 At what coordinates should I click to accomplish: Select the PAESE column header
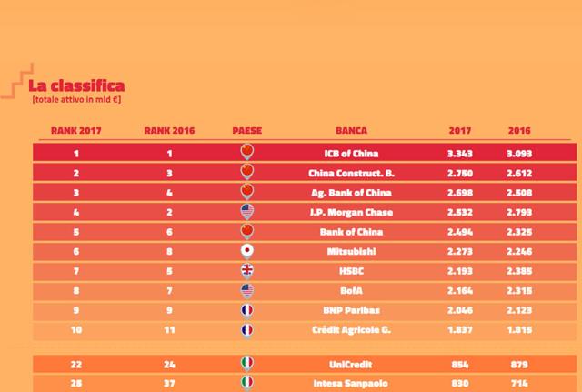point(246,131)
